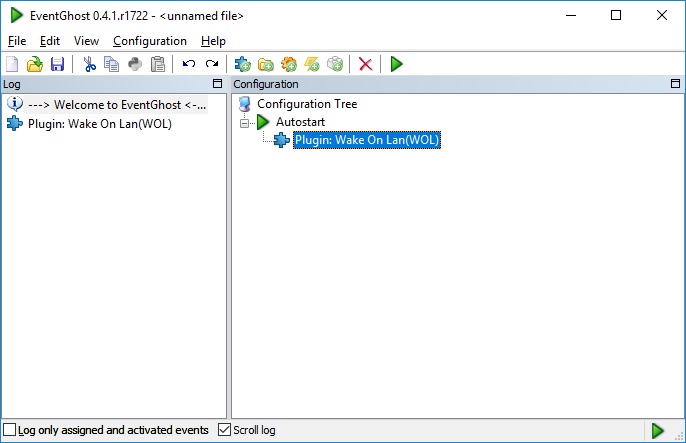Click the Configuration panel maximize icon
The width and height of the screenshot is (686, 443).
click(676, 84)
